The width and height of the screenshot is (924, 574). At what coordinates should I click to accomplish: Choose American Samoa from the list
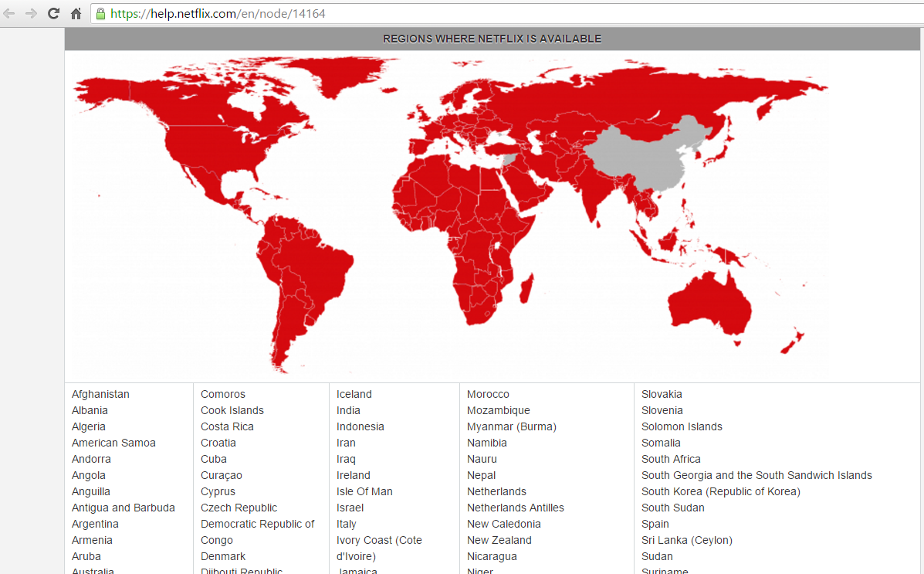(x=113, y=443)
